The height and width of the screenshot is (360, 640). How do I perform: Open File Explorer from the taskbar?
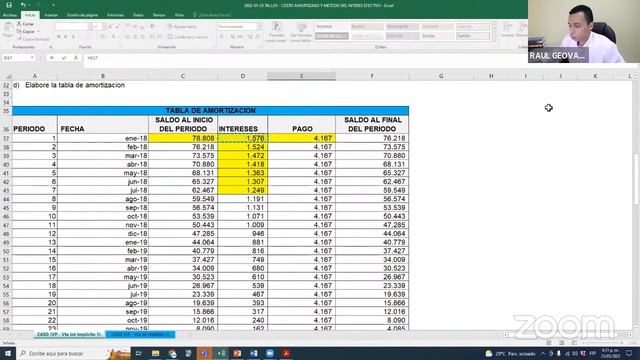[x=156, y=353]
